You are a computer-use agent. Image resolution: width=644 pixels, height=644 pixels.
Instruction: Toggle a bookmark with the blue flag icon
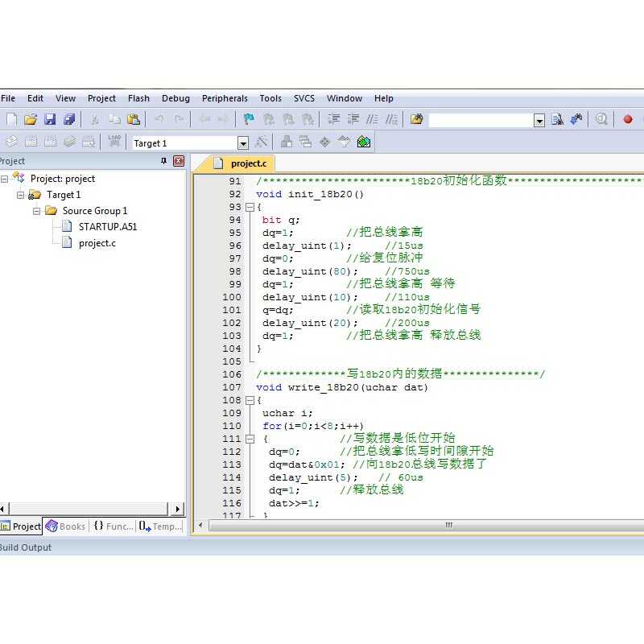tap(249, 119)
